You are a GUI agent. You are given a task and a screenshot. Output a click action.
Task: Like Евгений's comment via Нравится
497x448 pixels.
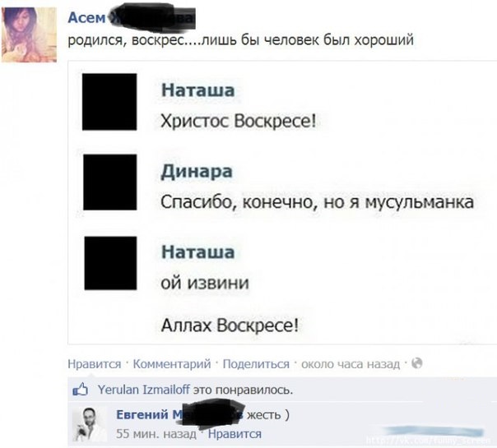click(235, 434)
